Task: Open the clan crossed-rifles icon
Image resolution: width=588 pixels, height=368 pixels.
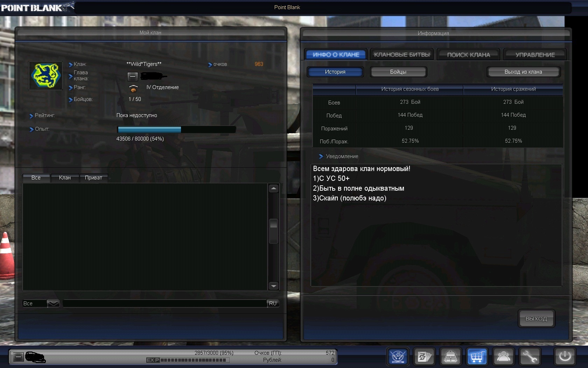Action: coord(398,357)
